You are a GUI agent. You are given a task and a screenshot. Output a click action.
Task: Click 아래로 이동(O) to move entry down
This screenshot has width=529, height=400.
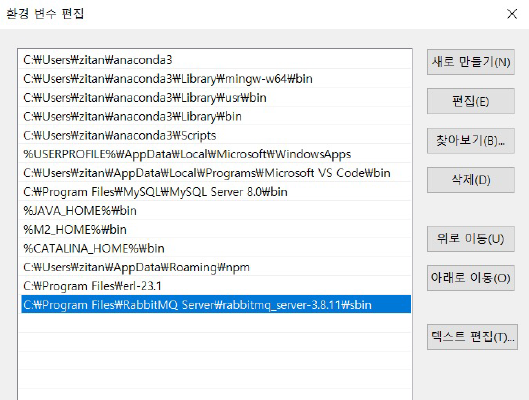click(x=471, y=278)
